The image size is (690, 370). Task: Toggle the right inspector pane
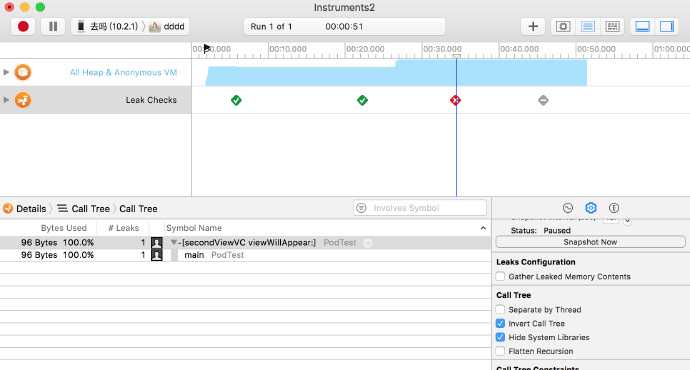coord(667,27)
